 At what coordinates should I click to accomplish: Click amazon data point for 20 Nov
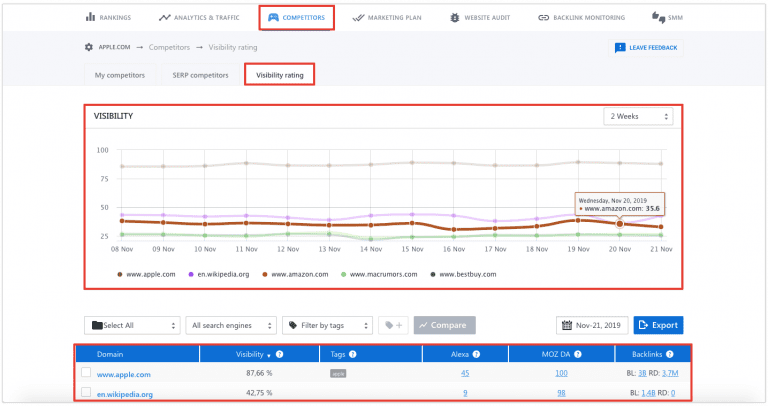coord(620,224)
